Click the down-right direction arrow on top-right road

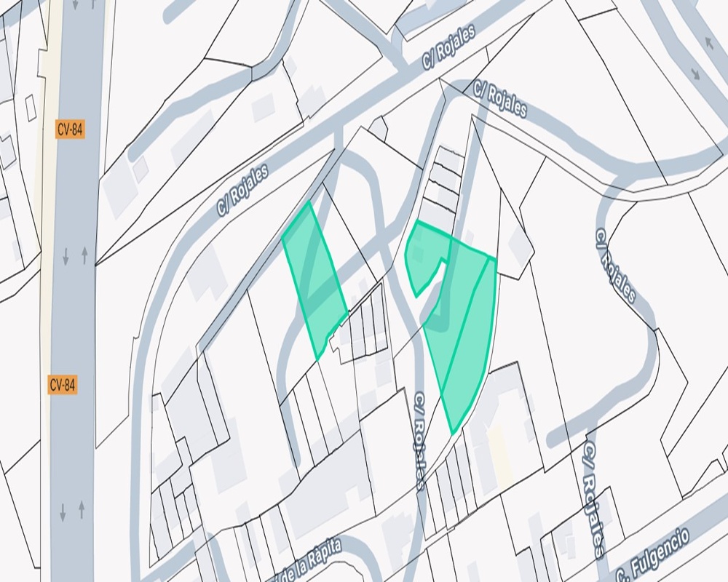pyautogui.click(x=695, y=73)
